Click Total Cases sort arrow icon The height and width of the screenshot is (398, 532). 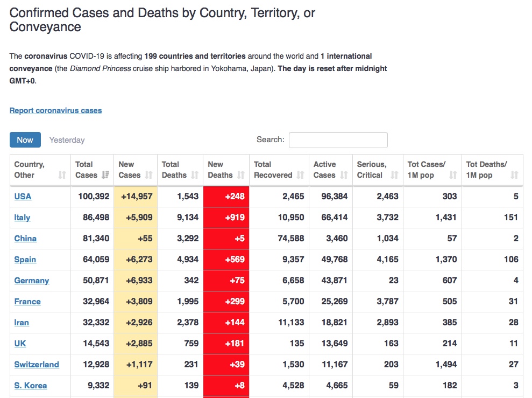point(105,175)
